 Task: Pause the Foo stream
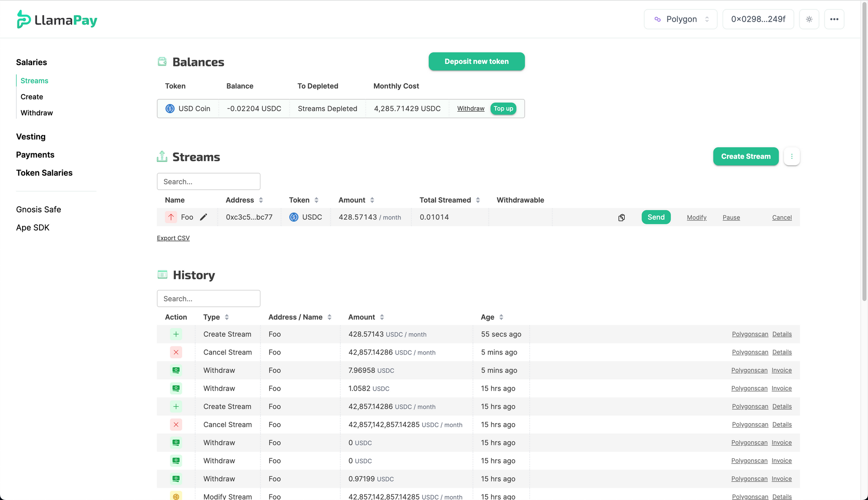(x=731, y=217)
